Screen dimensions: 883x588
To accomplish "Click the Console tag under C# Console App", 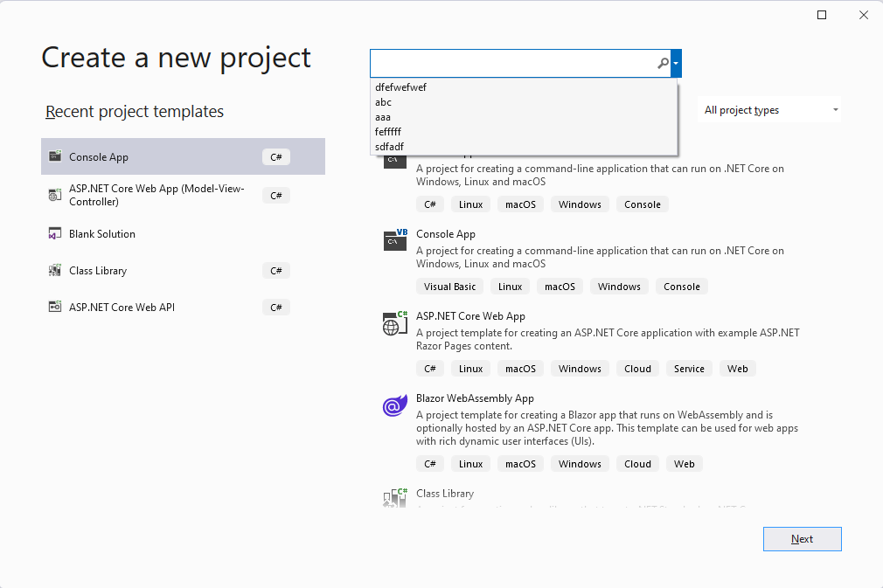I will [x=642, y=204].
